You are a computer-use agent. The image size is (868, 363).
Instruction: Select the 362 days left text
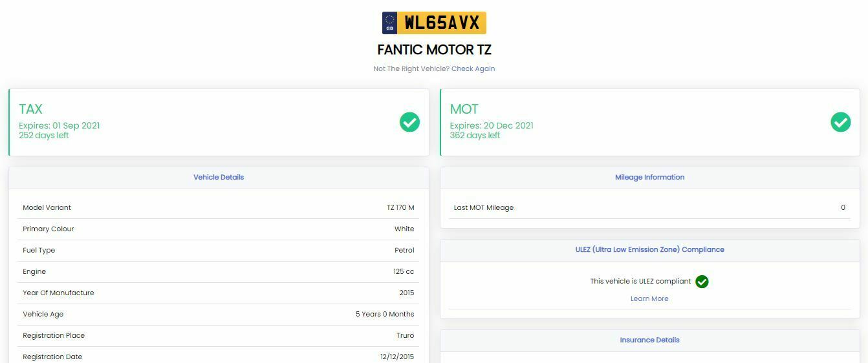pos(475,135)
